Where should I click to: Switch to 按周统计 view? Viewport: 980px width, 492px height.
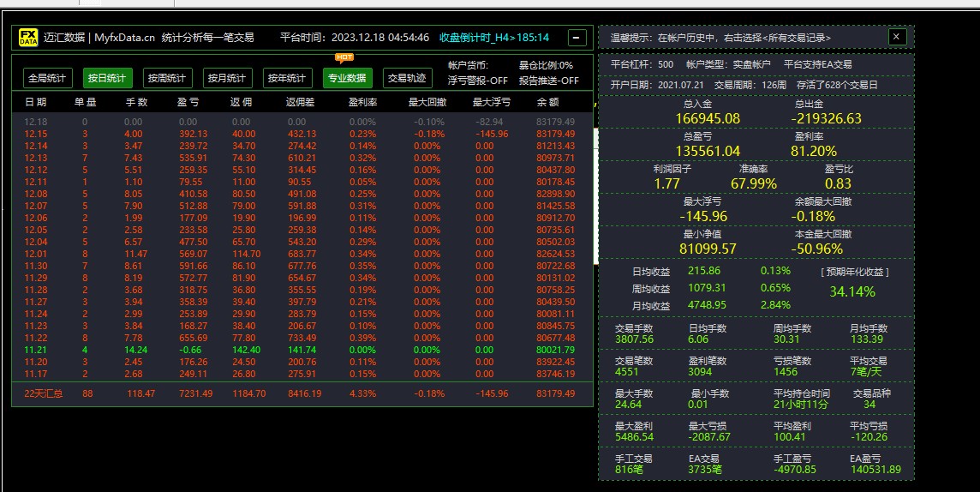pos(167,78)
